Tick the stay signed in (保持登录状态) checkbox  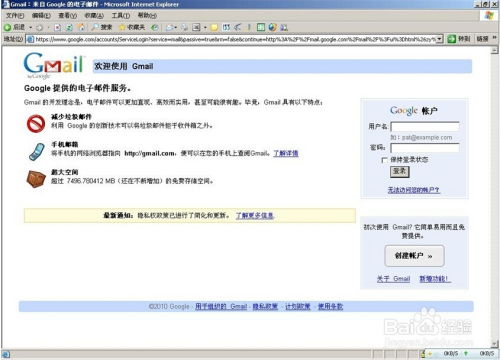(x=384, y=160)
